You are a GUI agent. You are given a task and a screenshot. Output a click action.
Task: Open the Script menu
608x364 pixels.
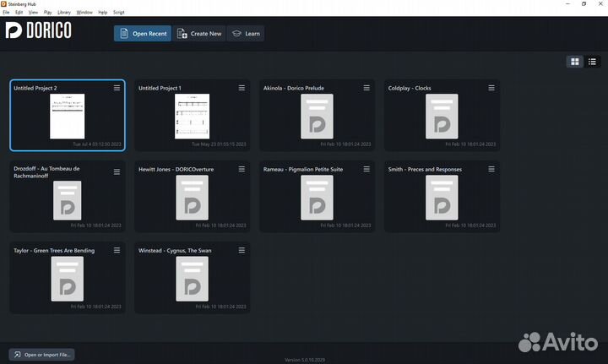(x=119, y=13)
